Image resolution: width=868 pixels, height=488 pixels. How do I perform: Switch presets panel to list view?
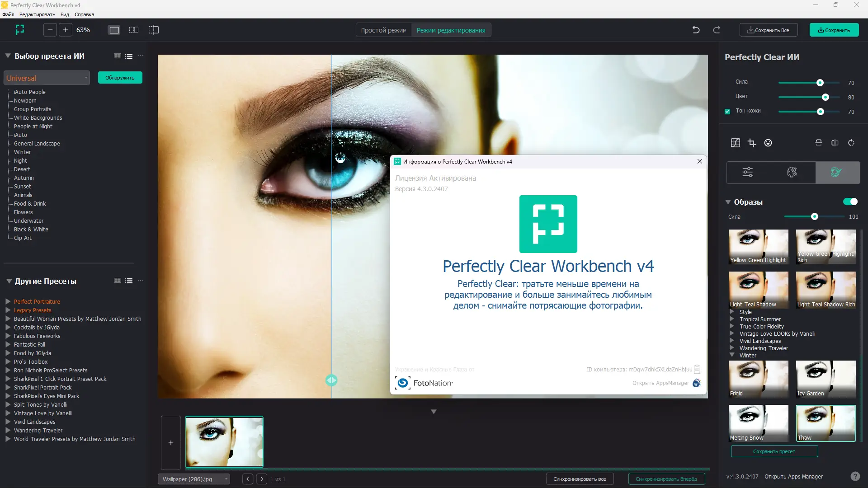point(129,56)
